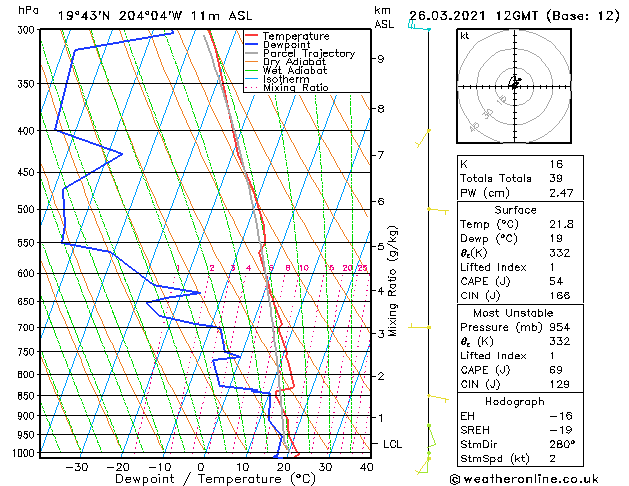Click the -30 temperature axis tick label

tap(76, 467)
